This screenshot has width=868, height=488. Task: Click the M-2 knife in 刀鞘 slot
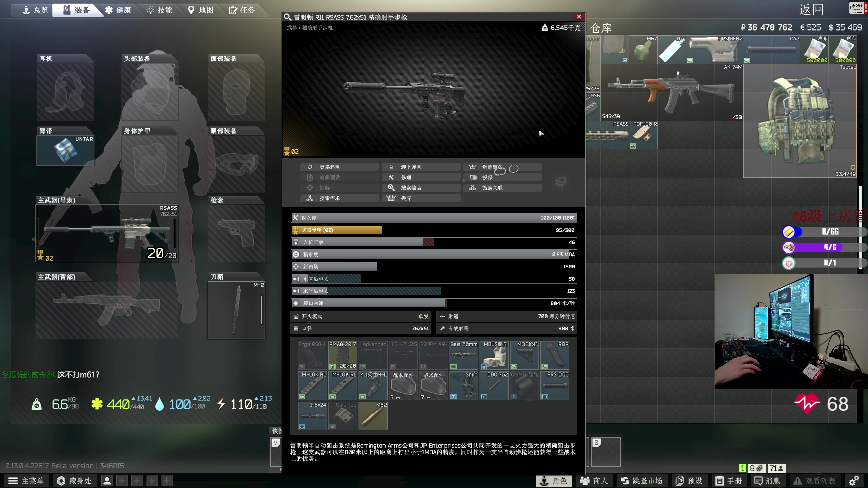(236, 310)
